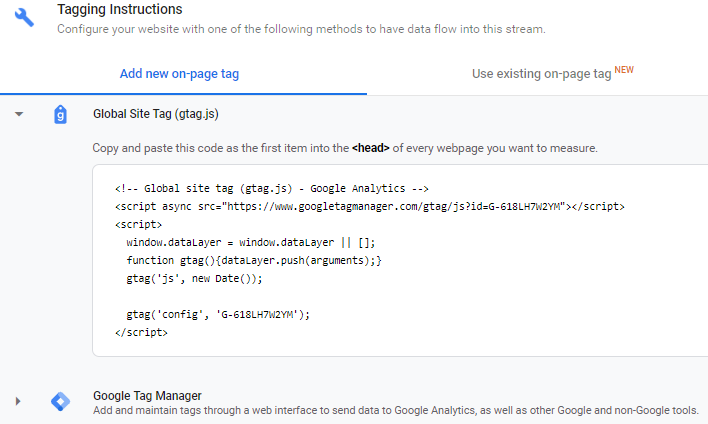708x424 pixels.
Task: Click the NEW badge on existing tag tab
Action: (x=624, y=70)
